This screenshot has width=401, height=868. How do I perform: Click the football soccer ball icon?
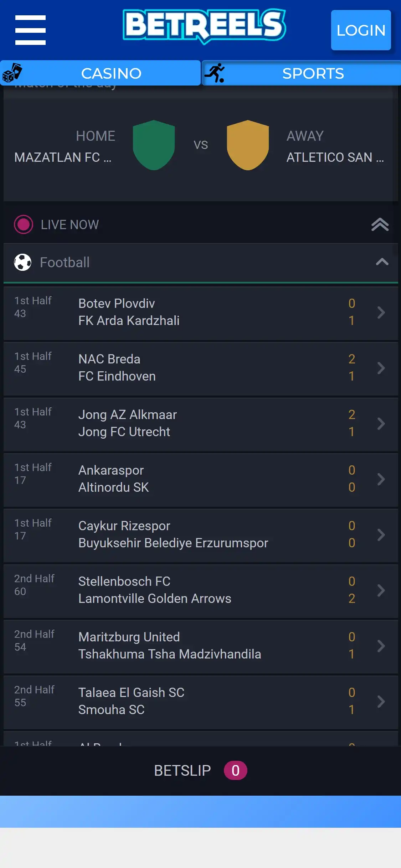tap(23, 262)
